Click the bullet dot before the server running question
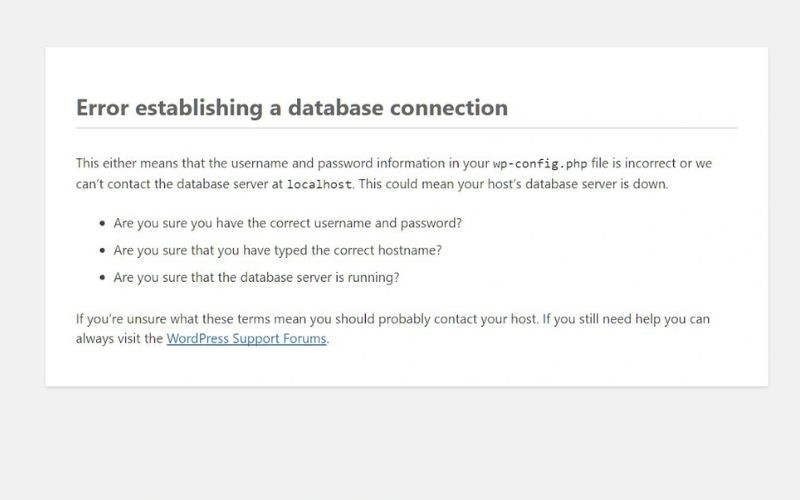This screenshot has width=800, height=500. 103,278
